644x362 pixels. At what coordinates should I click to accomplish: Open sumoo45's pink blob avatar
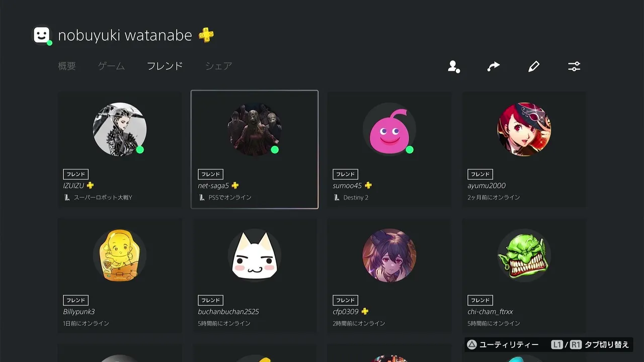(x=389, y=130)
